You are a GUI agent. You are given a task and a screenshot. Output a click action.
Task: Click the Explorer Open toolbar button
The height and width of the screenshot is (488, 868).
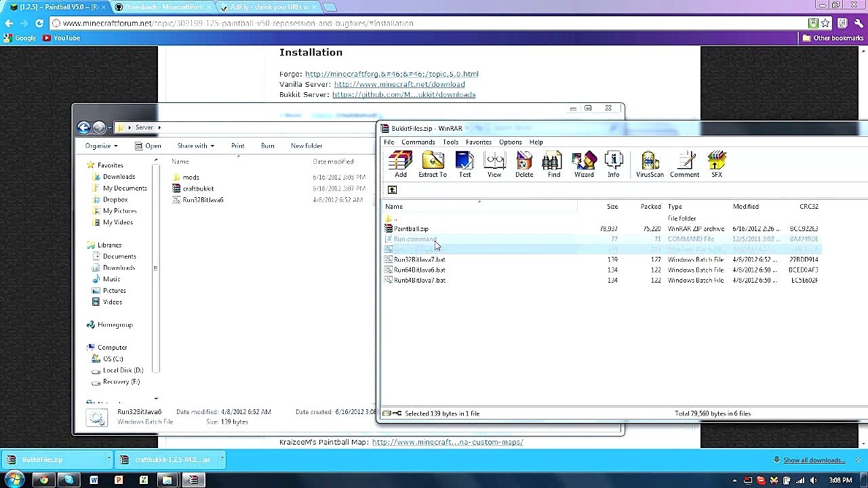pyautogui.click(x=148, y=146)
